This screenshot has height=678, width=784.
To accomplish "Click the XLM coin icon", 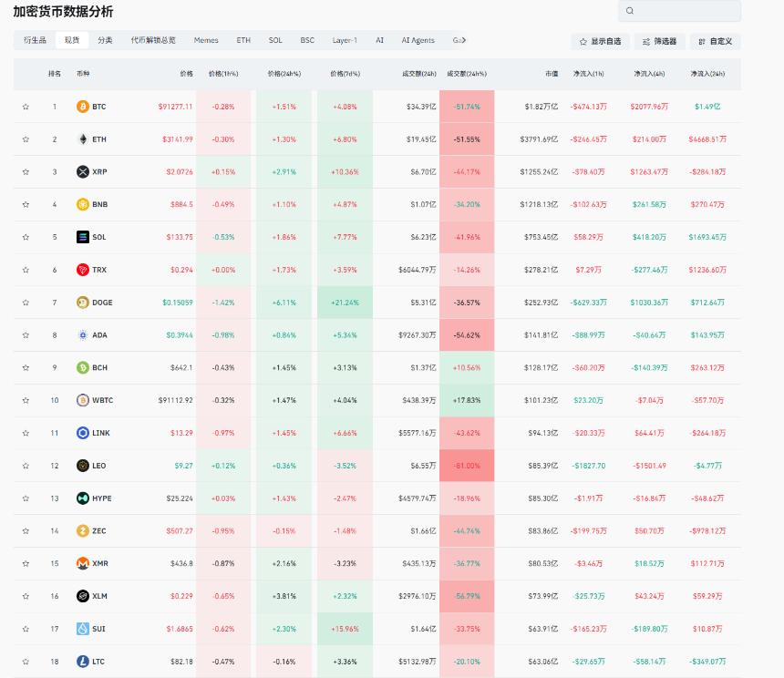I will click(x=82, y=596).
